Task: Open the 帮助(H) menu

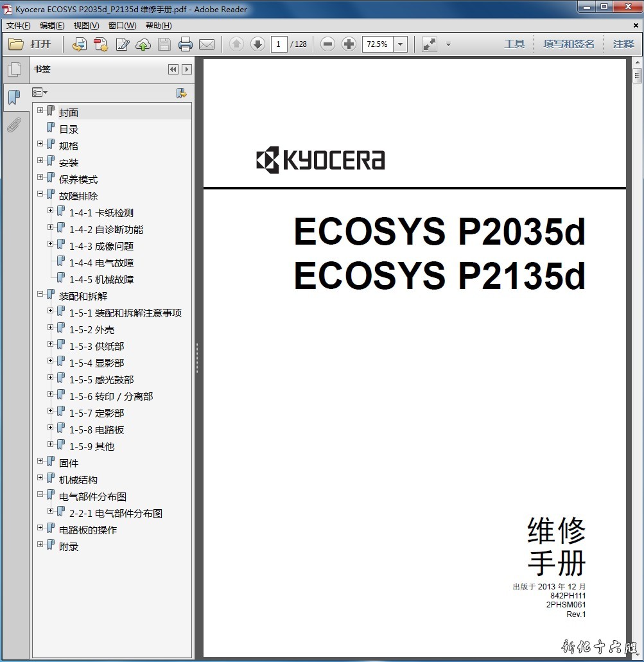Action: tap(158, 26)
